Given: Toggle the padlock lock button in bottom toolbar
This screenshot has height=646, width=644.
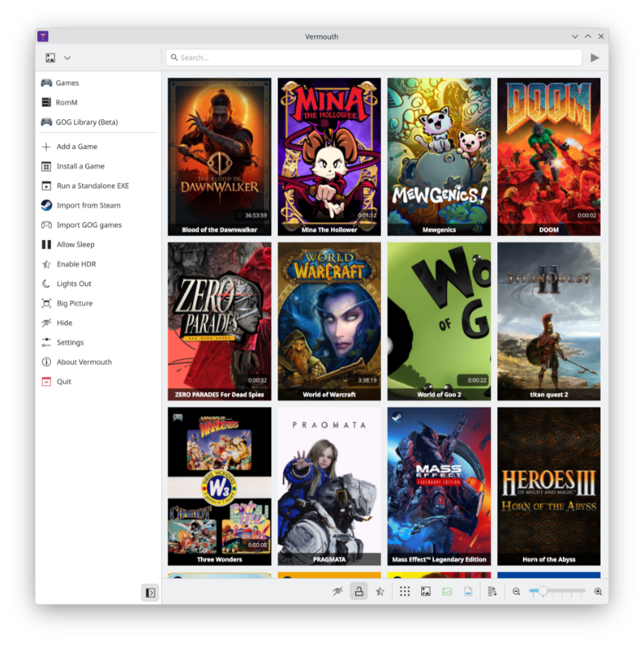Looking at the screenshot, I should point(359,591).
